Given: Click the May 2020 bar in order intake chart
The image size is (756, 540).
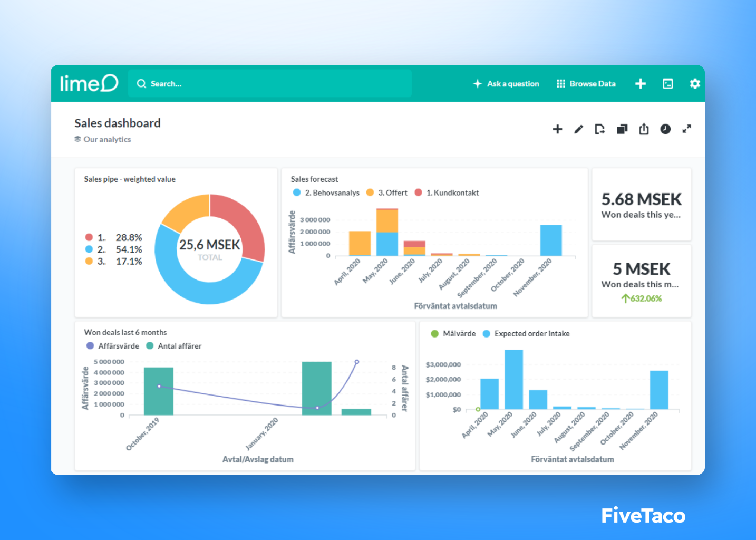Looking at the screenshot, I should (x=514, y=380).
